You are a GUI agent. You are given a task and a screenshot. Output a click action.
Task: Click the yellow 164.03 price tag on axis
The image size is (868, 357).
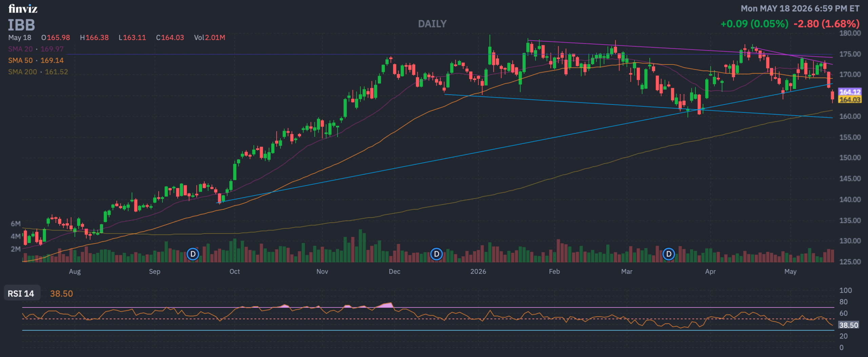coord(850,99)
